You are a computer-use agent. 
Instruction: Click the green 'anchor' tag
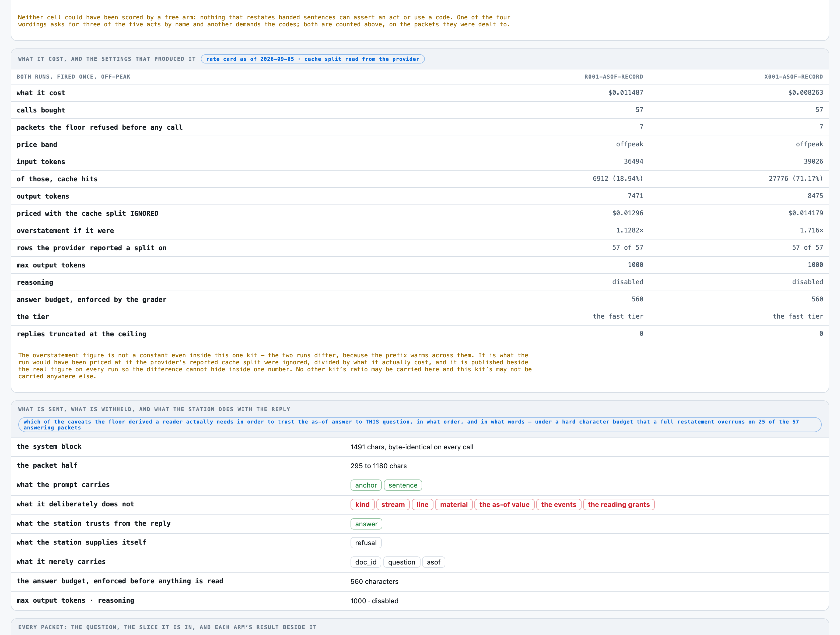tap(366, 485)
